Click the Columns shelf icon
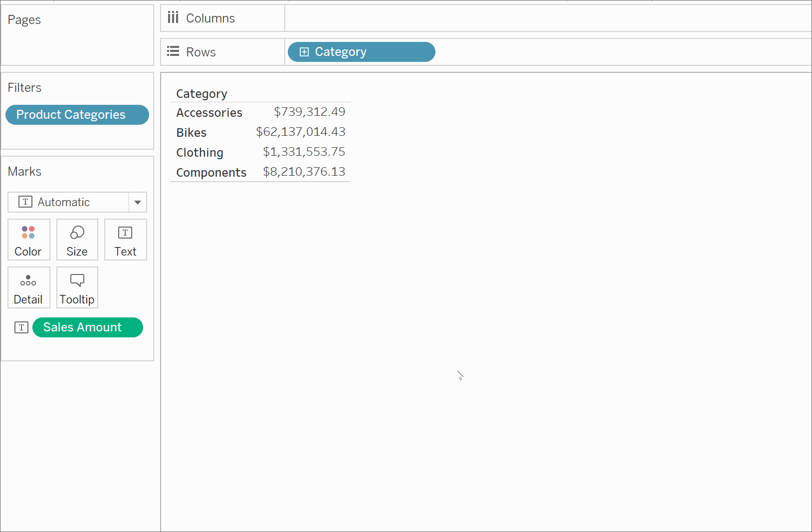 coord(173,17)
